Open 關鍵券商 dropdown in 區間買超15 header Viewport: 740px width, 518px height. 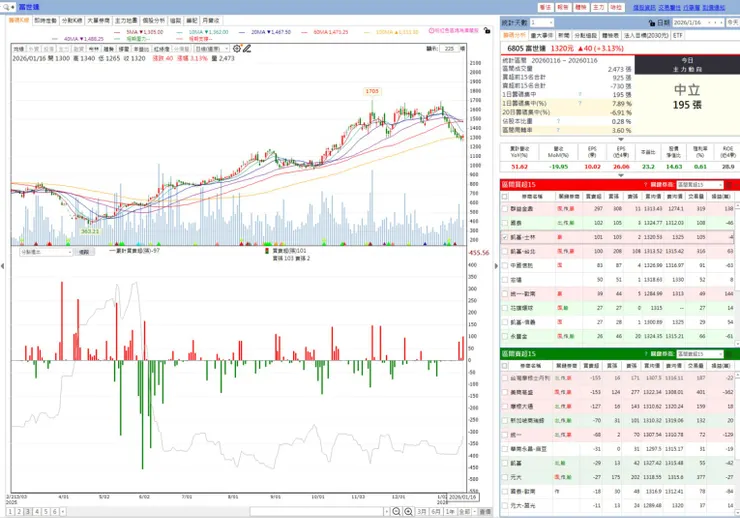(699, 184)
